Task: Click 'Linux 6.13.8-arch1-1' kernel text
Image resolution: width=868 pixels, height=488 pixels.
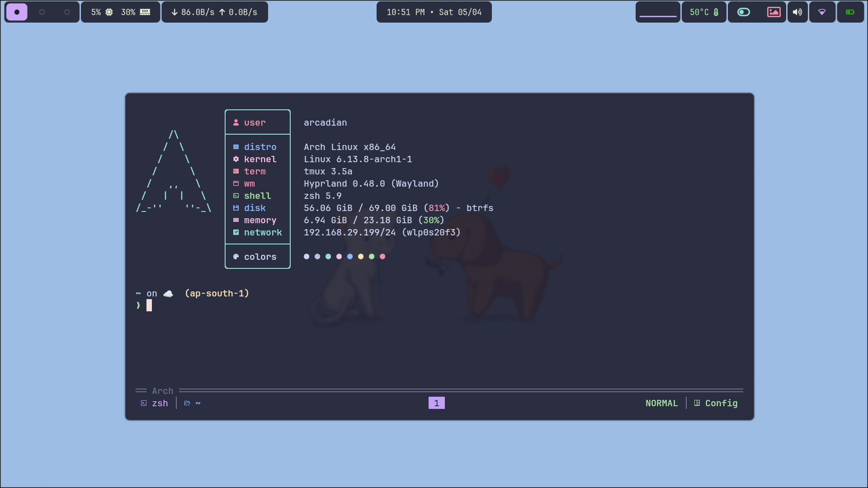Action: click(x=358, y=159)
